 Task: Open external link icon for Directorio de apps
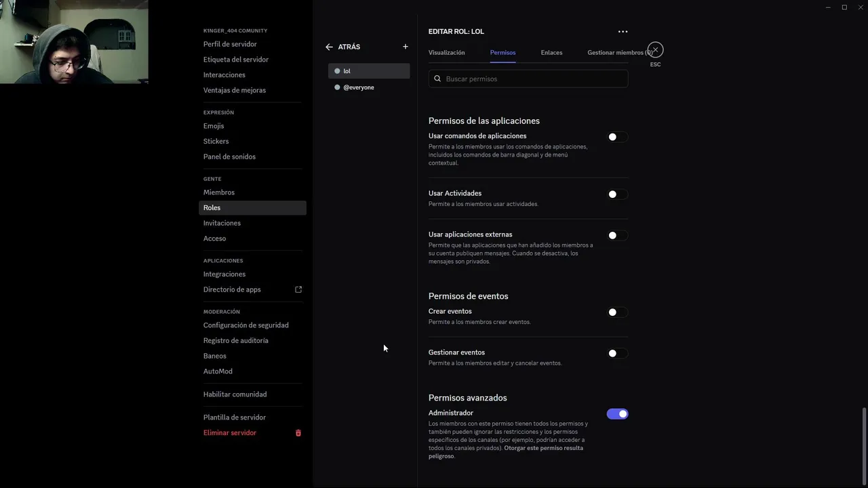point(298,289)
